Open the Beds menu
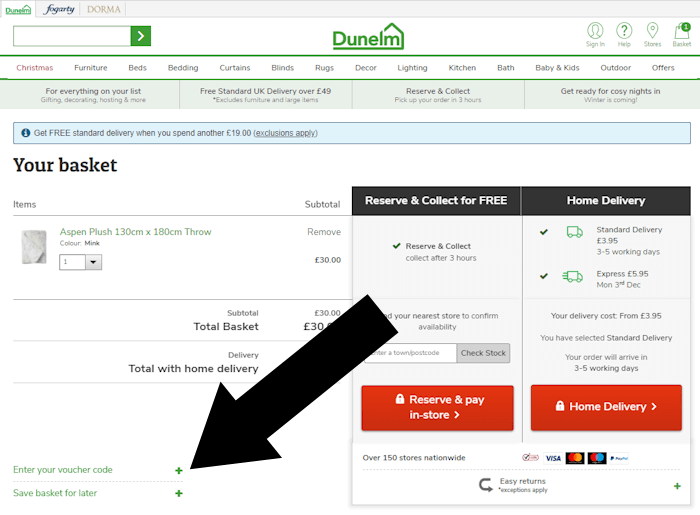This screenshot has width=700, height=515. tap(138, 68)
